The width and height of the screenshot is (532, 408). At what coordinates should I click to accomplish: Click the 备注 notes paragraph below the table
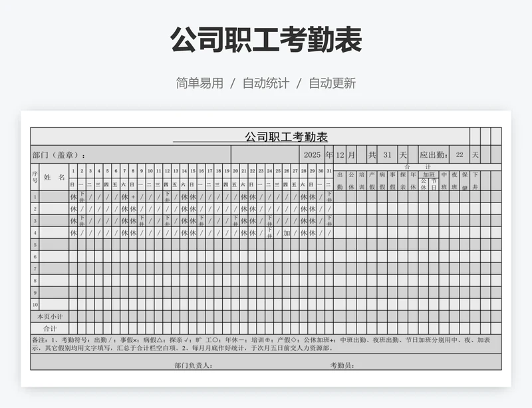[266, 344]
